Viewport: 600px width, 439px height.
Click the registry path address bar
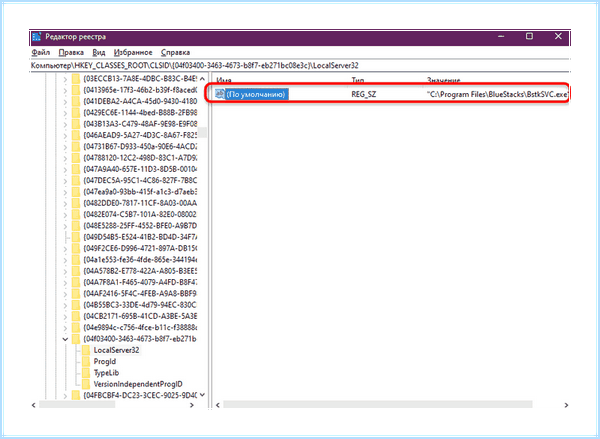300,65
